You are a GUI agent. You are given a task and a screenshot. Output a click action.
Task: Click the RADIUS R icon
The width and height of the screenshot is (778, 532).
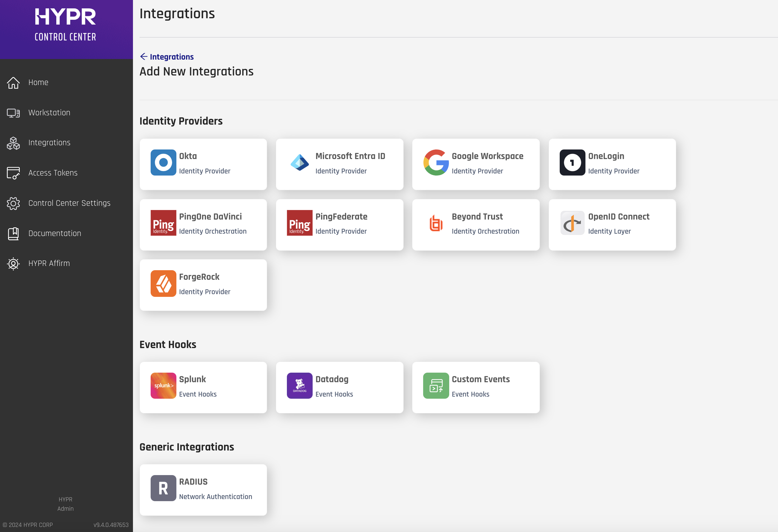[164, 488]
